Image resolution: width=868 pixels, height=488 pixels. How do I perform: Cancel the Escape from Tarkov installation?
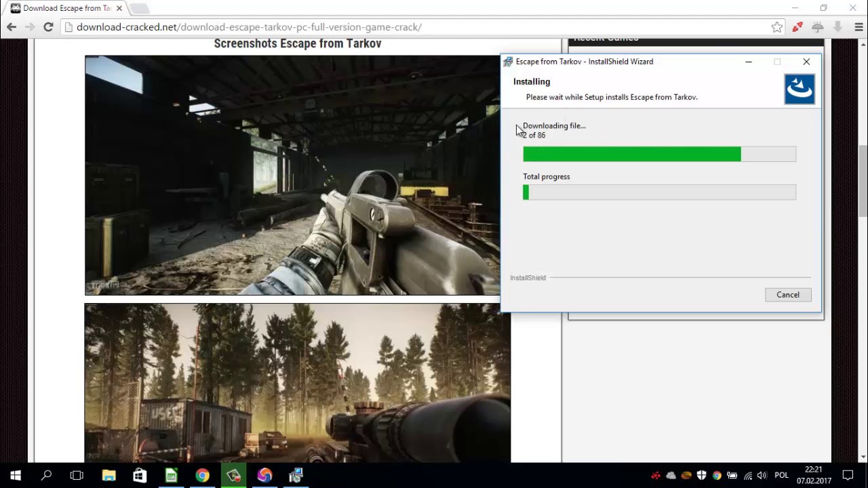pyautogui.click(x=788, y=295)
